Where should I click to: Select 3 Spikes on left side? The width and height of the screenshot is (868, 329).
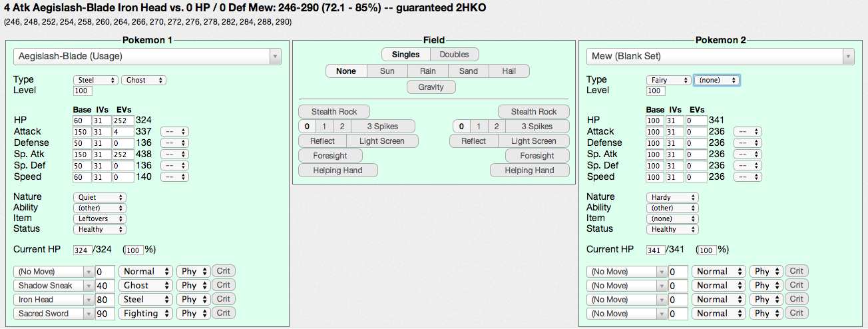pyautogui.click(x=383, y=127)
